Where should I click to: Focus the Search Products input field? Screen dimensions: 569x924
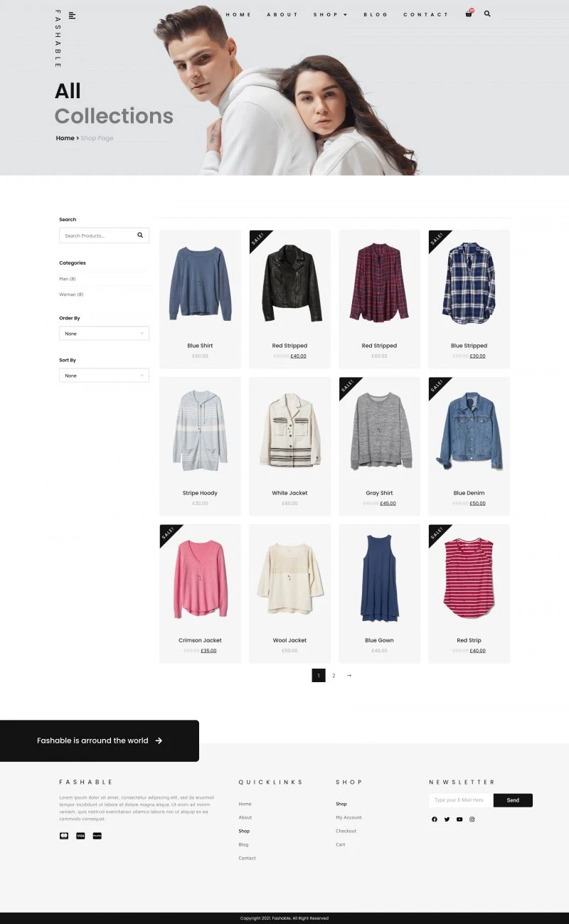(96, 235)
